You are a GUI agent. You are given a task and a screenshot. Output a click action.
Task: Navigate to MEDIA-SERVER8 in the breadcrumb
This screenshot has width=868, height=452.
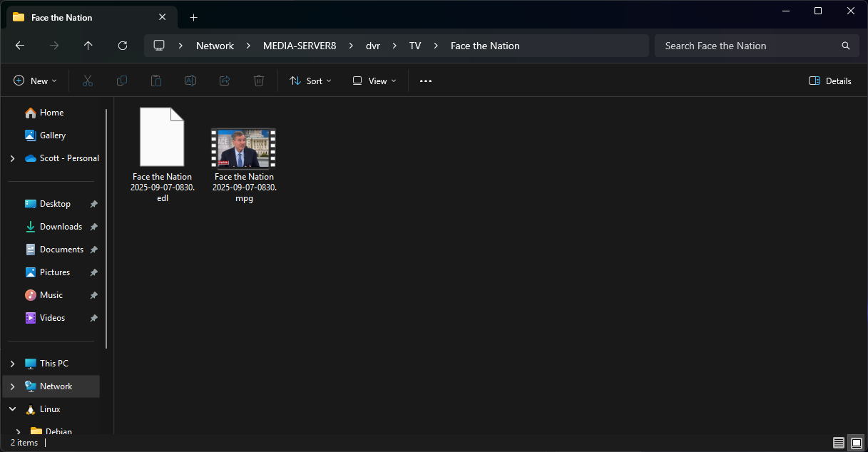click(x=298, y=46)
